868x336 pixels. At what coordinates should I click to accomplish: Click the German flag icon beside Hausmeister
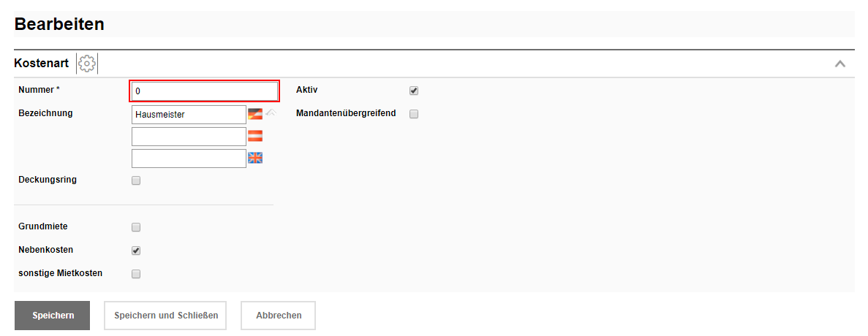click(x=254, y=114)
